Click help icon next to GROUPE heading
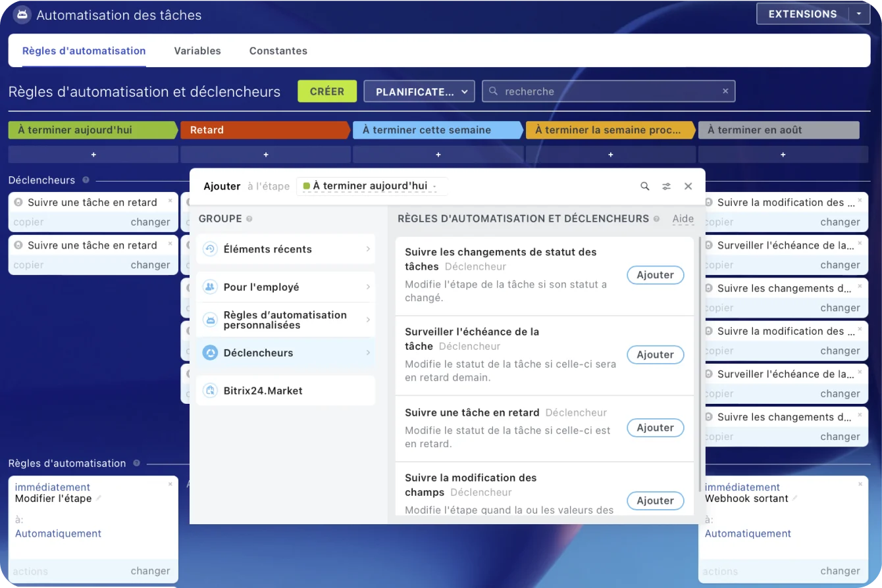Screen dimensions: 882x588 click(249, 219)
